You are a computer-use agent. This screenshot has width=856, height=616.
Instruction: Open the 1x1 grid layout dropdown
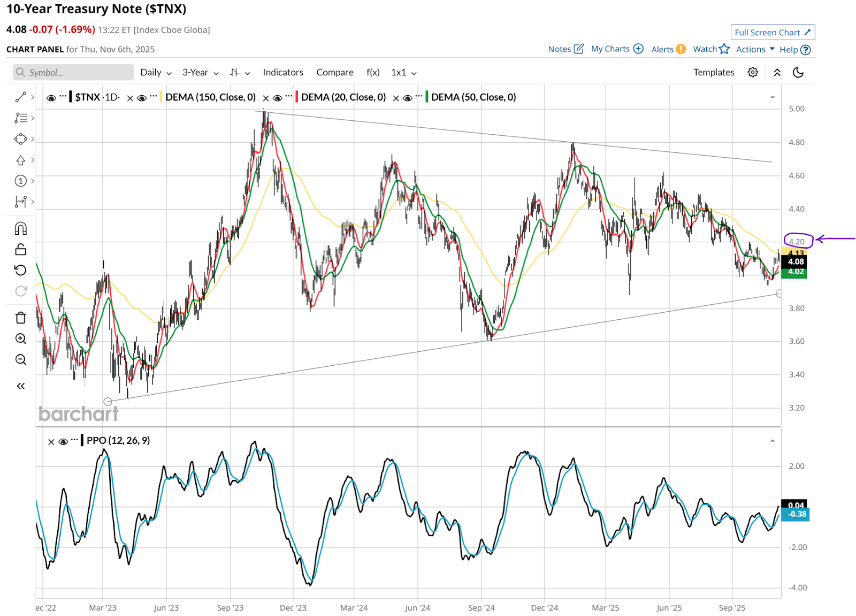click(403, 72)
